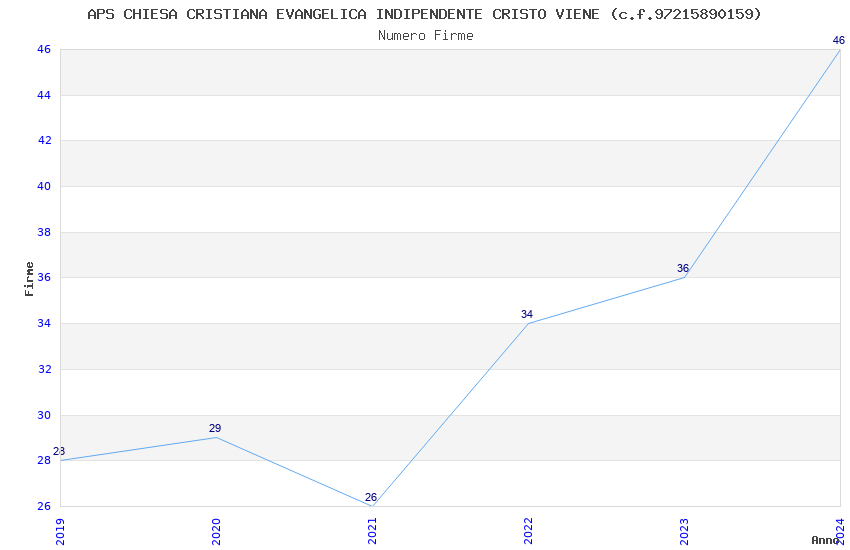Click the 'Anno' x-axis title
850x550 pixels.
pos(825,540)
